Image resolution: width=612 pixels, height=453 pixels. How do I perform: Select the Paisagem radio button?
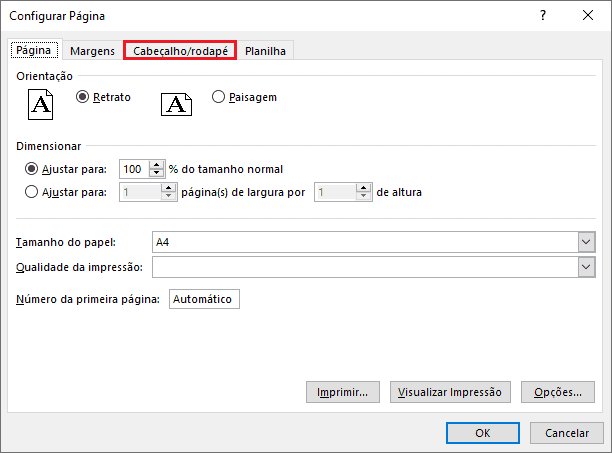click(x=218, y=97)
